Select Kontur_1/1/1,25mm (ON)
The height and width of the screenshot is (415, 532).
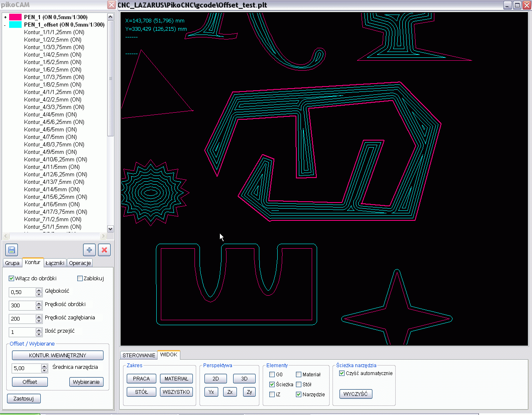[x=54, y=32]
